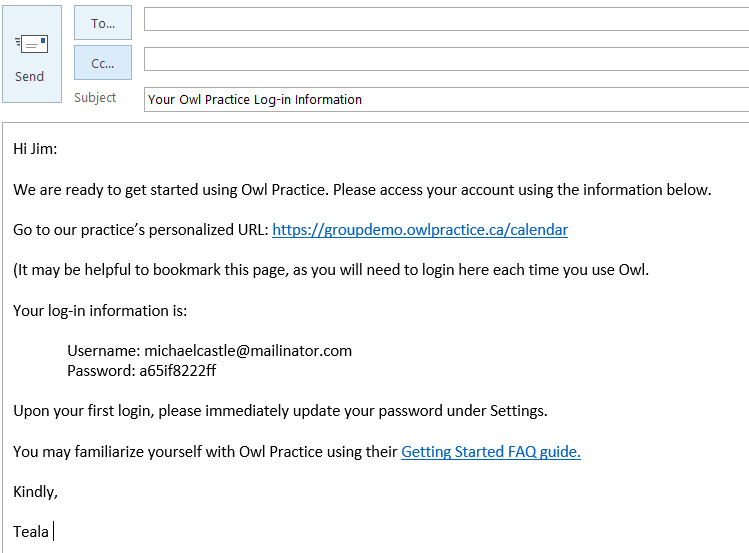Click the Password a65if8222ff line
The width and height of the screenshot is (749, 553).
(x=142, y=371)
